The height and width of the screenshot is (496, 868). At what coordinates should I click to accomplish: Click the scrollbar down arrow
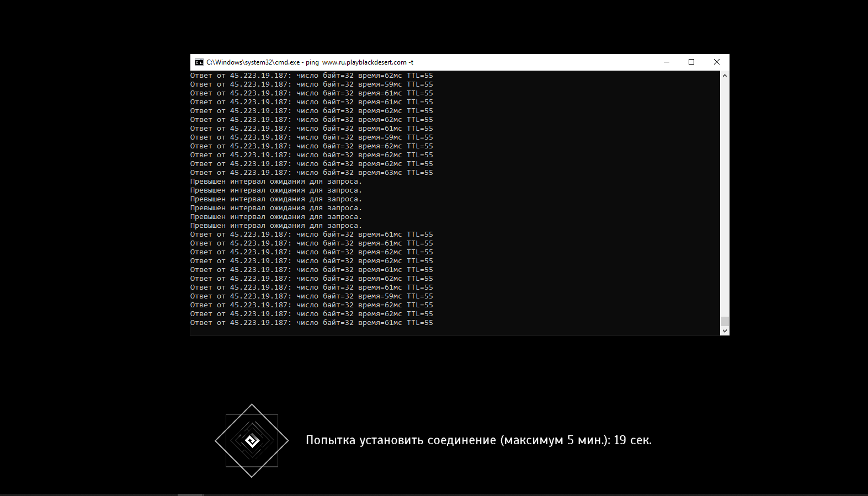click(x=725, y=331)
